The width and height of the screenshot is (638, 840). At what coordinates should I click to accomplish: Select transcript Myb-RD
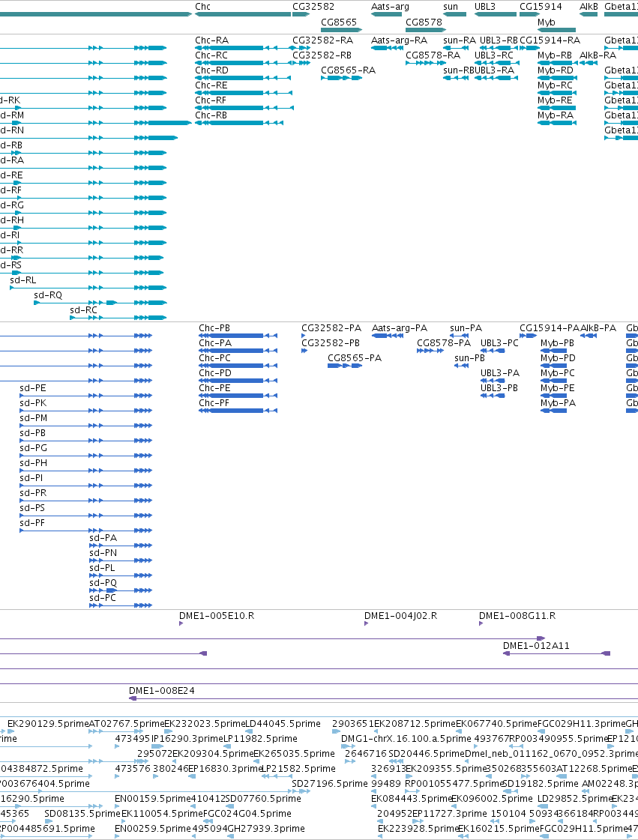click(557, 78)
